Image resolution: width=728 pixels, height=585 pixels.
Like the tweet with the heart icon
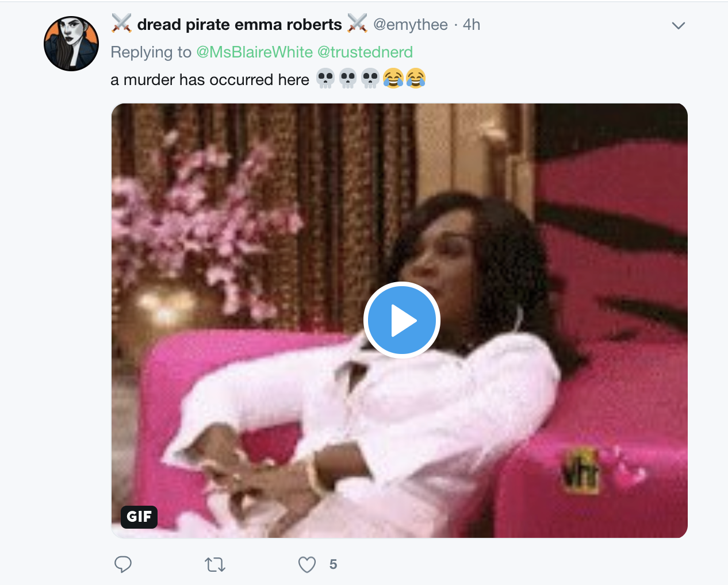point(307,564)
